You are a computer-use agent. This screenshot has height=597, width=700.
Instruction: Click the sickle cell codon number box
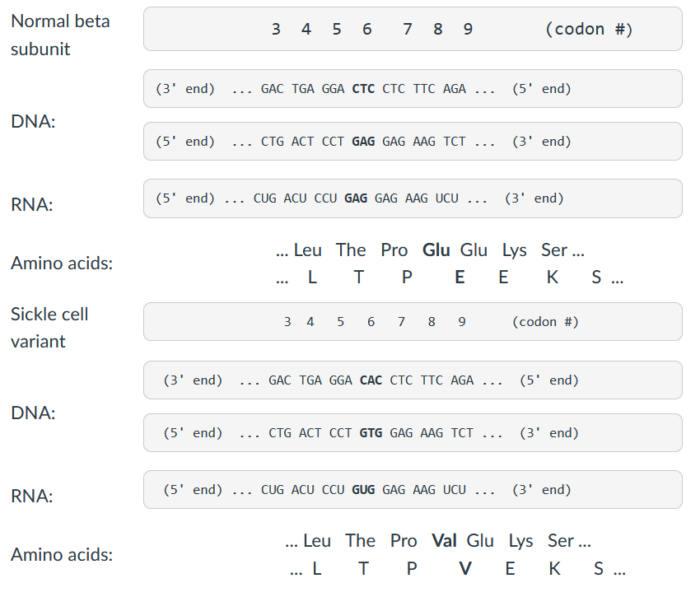pos(413,322)
